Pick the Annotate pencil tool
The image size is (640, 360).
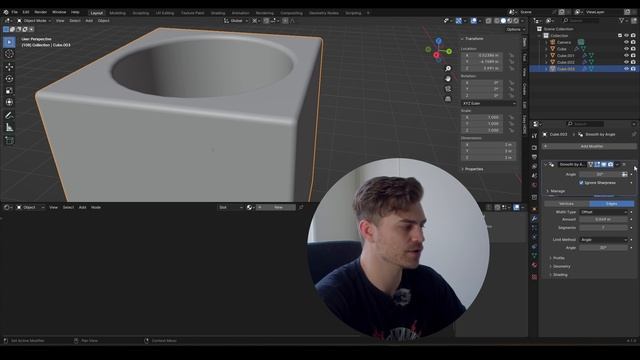tap(9, 116)
